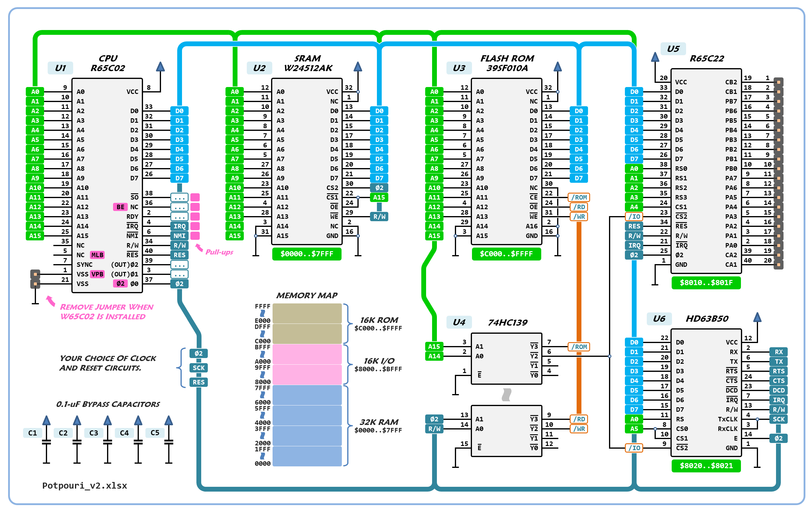812x512 pixels.
Task: Click the orange /ROM signal tag at U3
Action: [579, 197]
